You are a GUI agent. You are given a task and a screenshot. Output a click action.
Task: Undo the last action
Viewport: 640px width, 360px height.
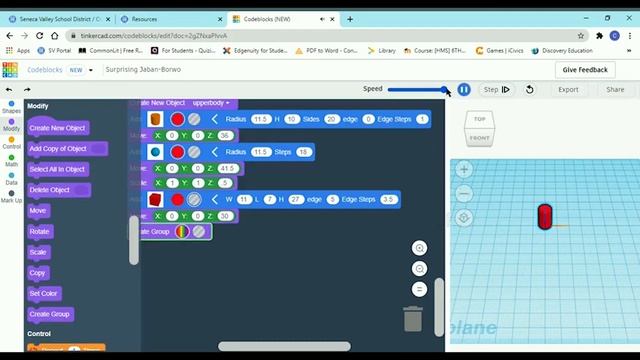click(x=9, y=89)
